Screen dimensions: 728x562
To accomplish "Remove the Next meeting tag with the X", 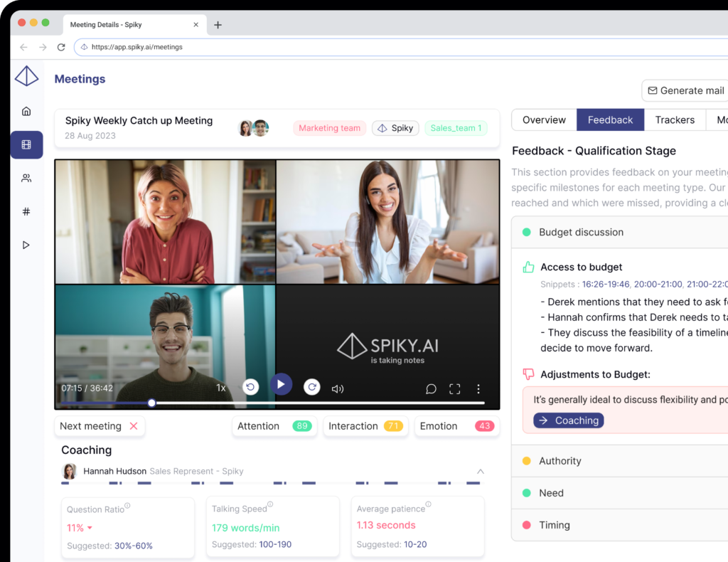I will [134, 426].
